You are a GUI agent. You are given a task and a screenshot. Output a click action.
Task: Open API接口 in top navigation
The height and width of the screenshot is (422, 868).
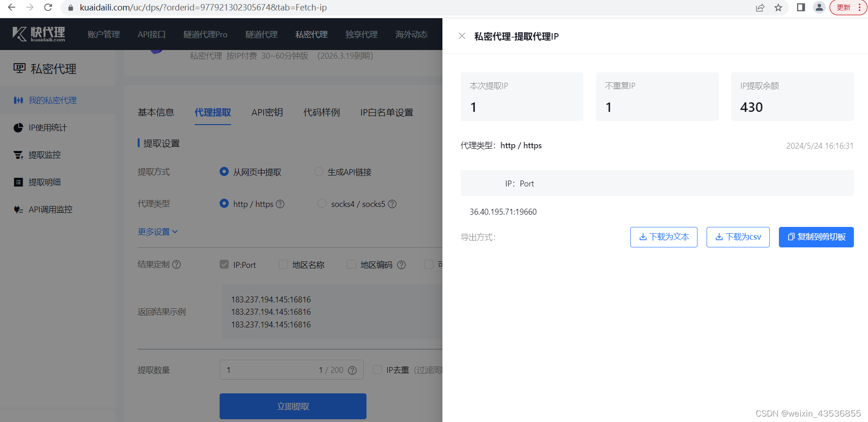click(151, 35)
